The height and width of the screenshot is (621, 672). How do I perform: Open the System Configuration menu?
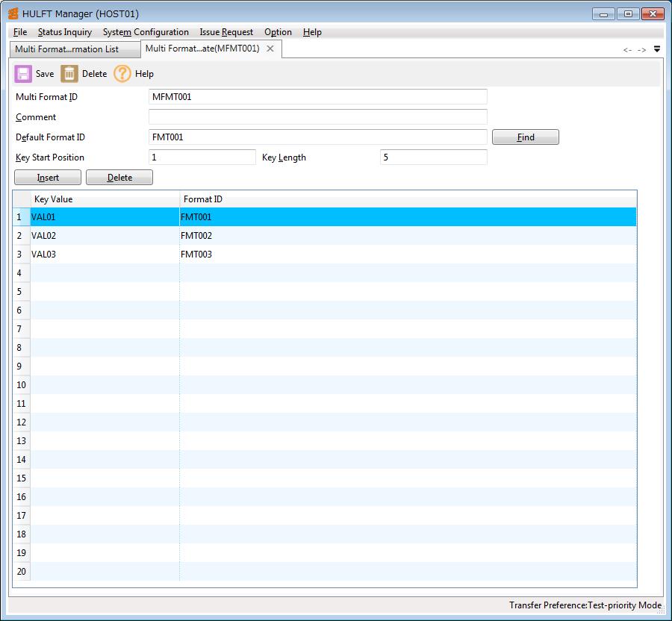146,32
